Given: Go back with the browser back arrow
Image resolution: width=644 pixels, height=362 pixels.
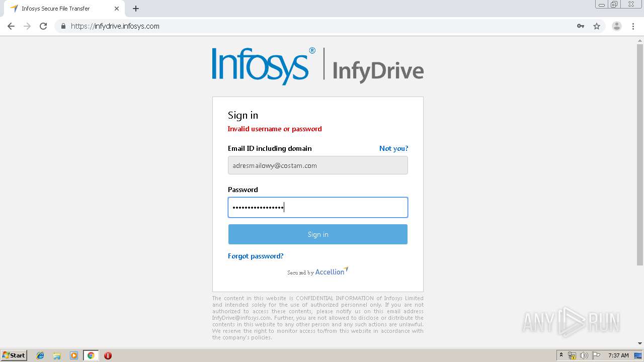Looking at the screenshot, I should pos(11,26).
